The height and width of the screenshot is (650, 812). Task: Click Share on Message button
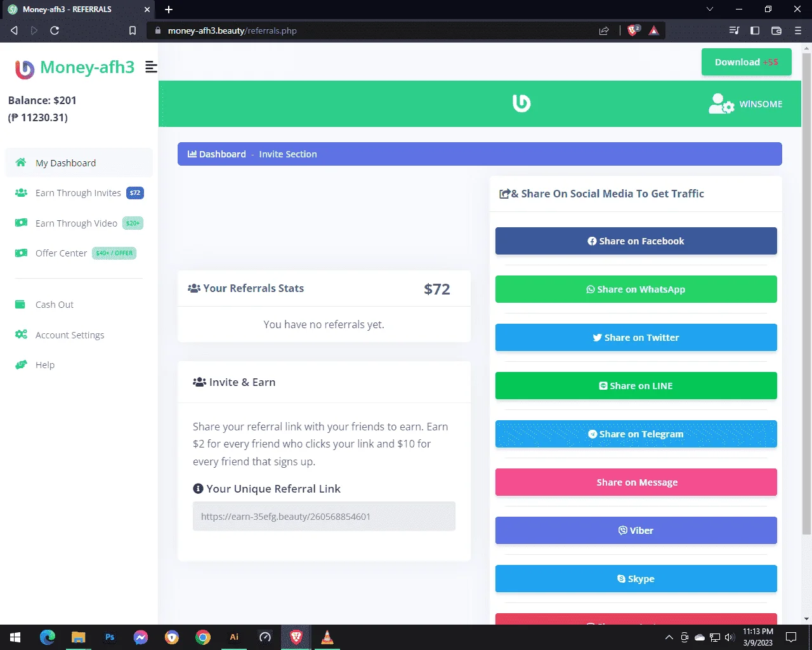pos(636,482)
